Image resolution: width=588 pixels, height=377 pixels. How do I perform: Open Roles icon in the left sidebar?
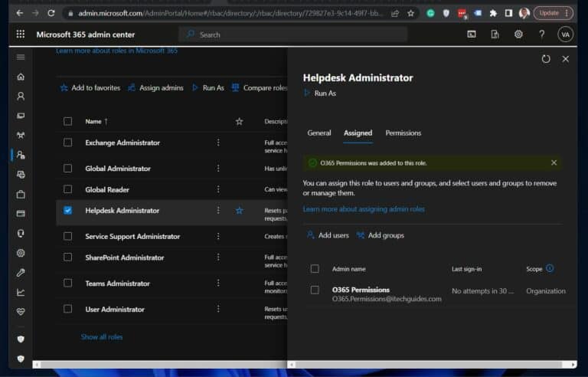click(x=21, y=155)
